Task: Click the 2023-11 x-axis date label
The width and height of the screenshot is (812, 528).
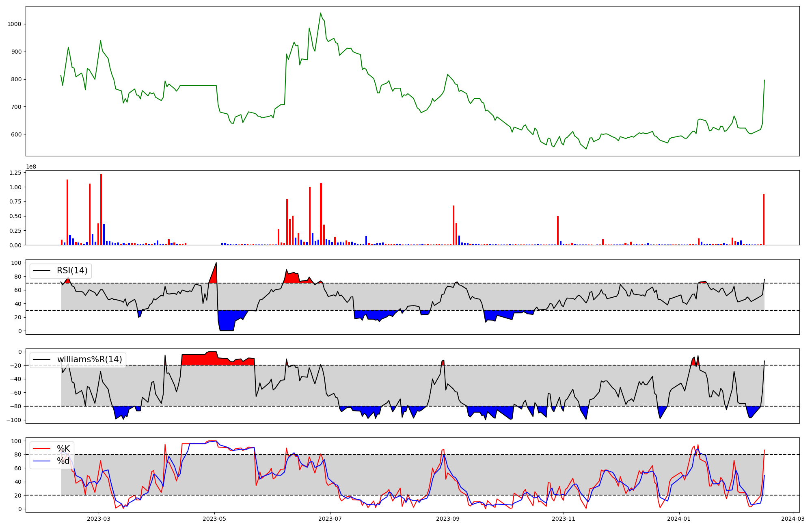Action: [x=564, y=518]
